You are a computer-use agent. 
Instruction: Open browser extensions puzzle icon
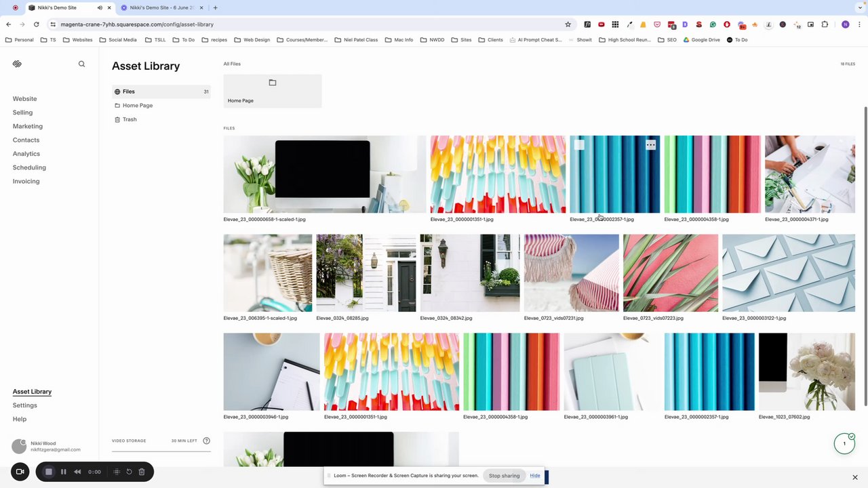coord(825,24)
